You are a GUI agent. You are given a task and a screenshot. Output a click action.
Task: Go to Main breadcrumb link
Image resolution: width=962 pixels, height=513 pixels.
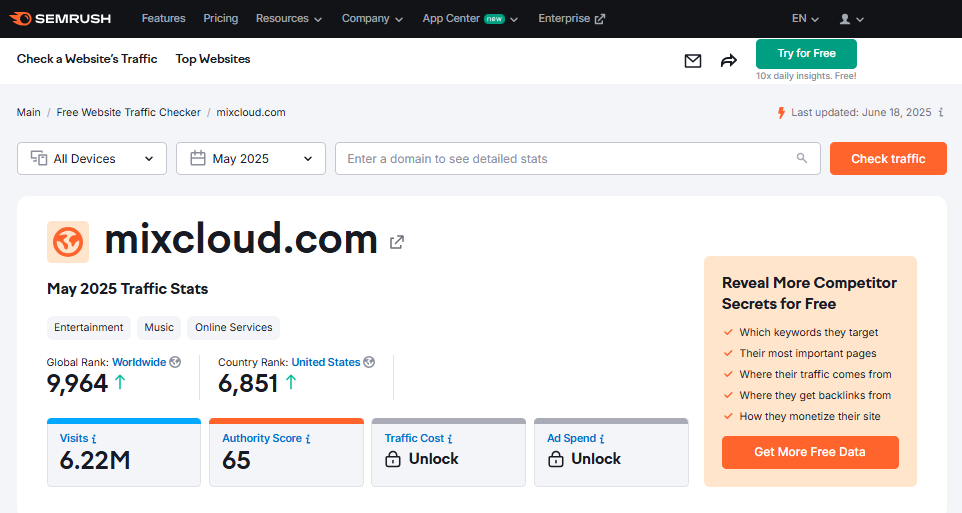[x=28, y=112]
